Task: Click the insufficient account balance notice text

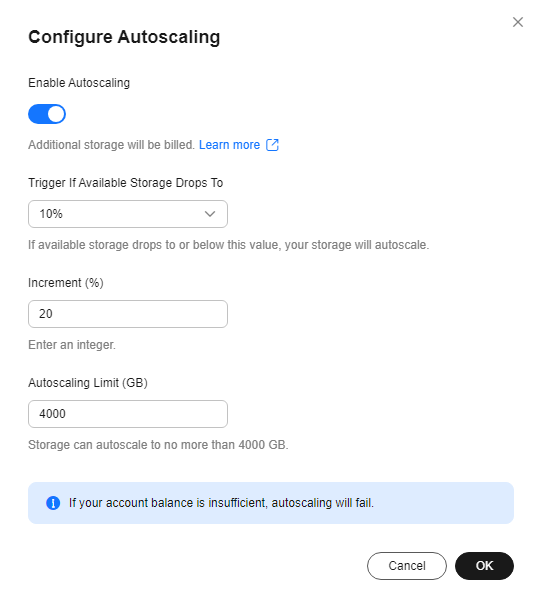Action: coord(221,503)
